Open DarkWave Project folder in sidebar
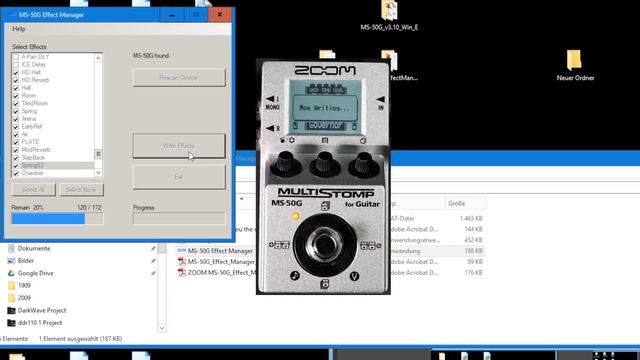This screenshot has width=640, height=360. click(42, 311)
